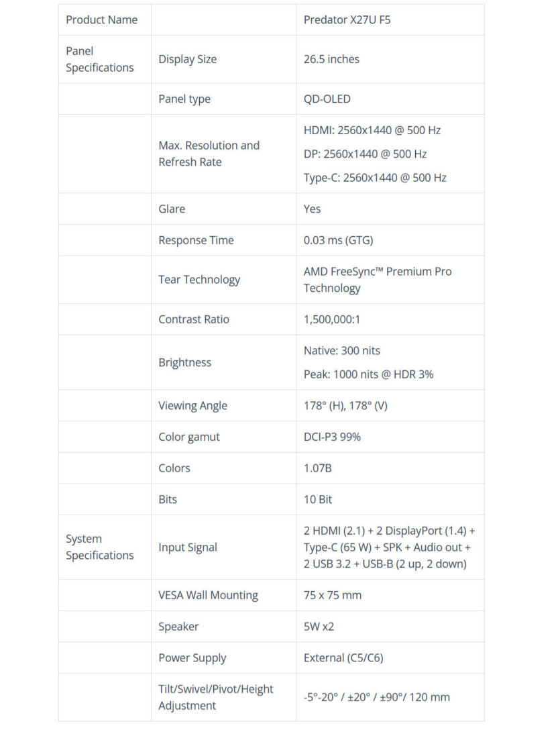
Task: Select the 75 x 75 mm VESA value
Action: [332, 596]
